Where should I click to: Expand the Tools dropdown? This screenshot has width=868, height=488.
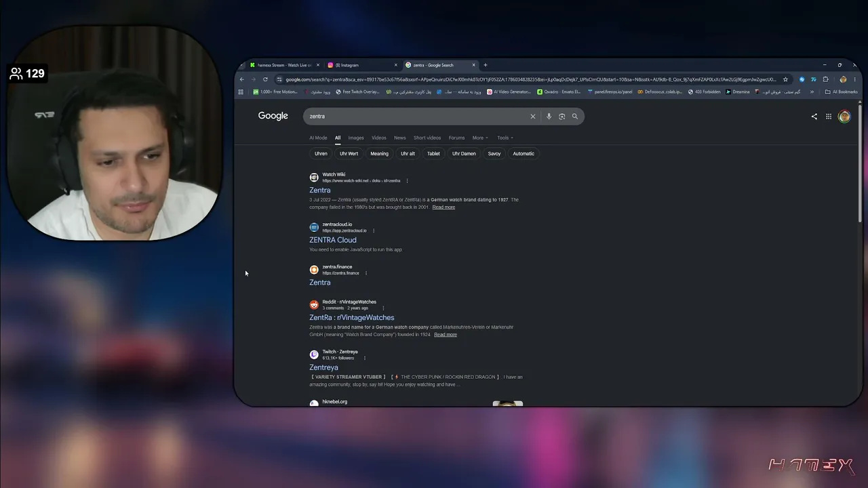505,138
